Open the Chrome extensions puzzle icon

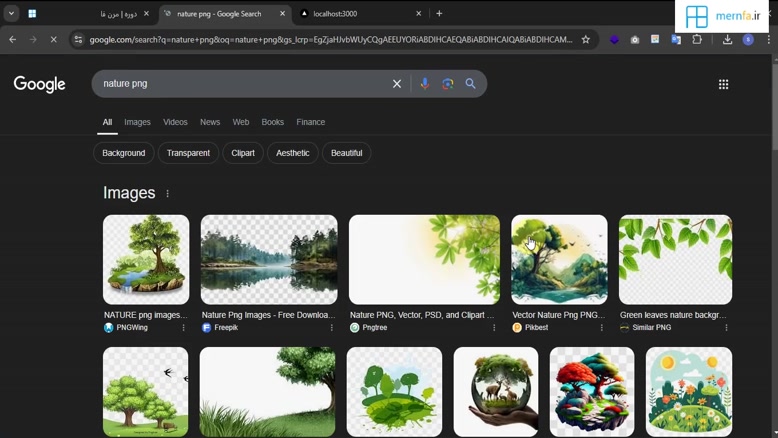(x=697, y=40)
